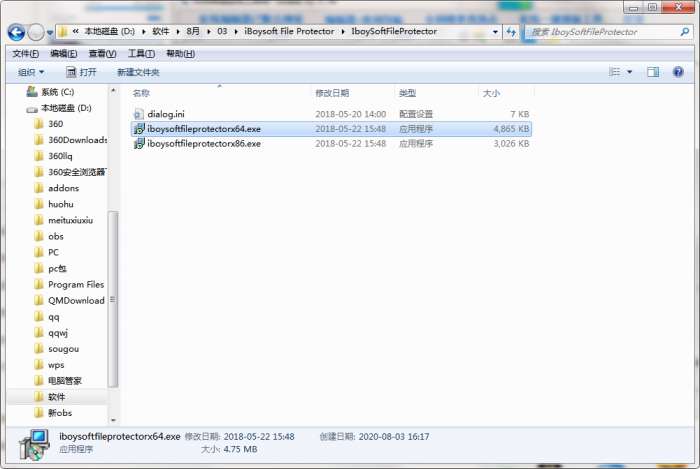Click the change view icon

615,72
